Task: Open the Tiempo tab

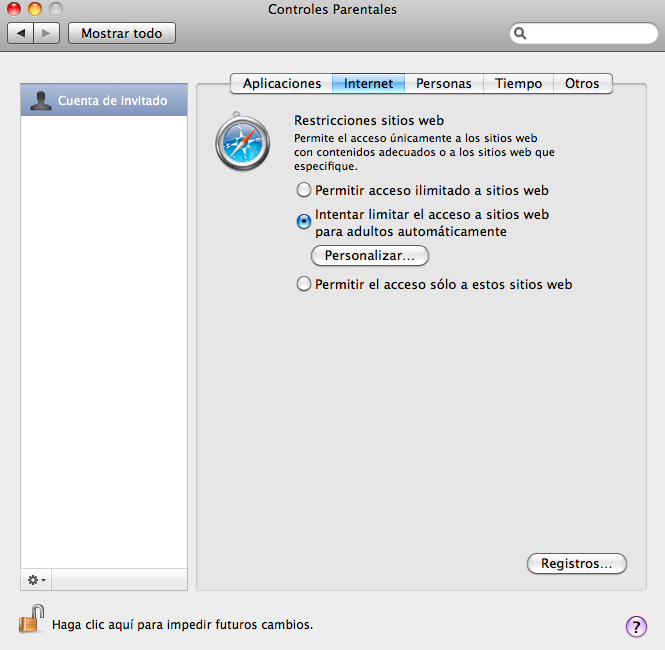Action: [x=518, y=84]
